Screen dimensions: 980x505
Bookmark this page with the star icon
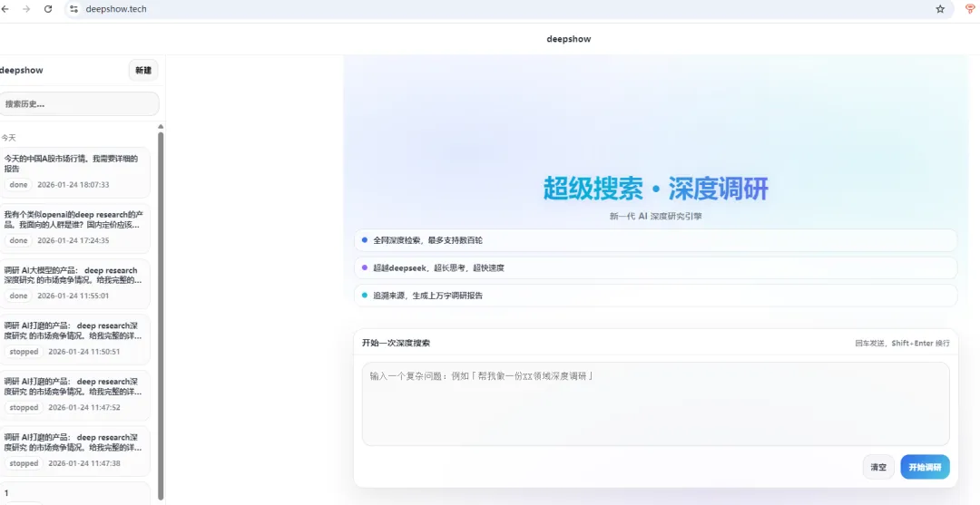click(940, 9)
